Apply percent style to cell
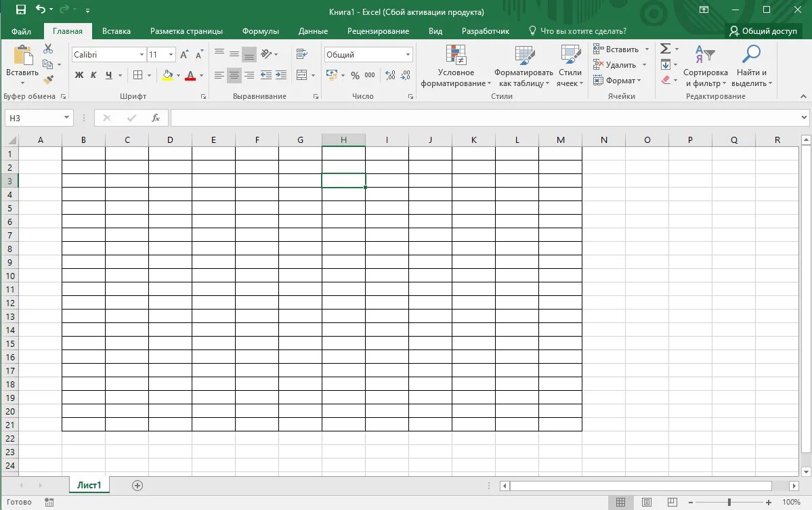This screenshot has width=812, height=510. point(355,75)
